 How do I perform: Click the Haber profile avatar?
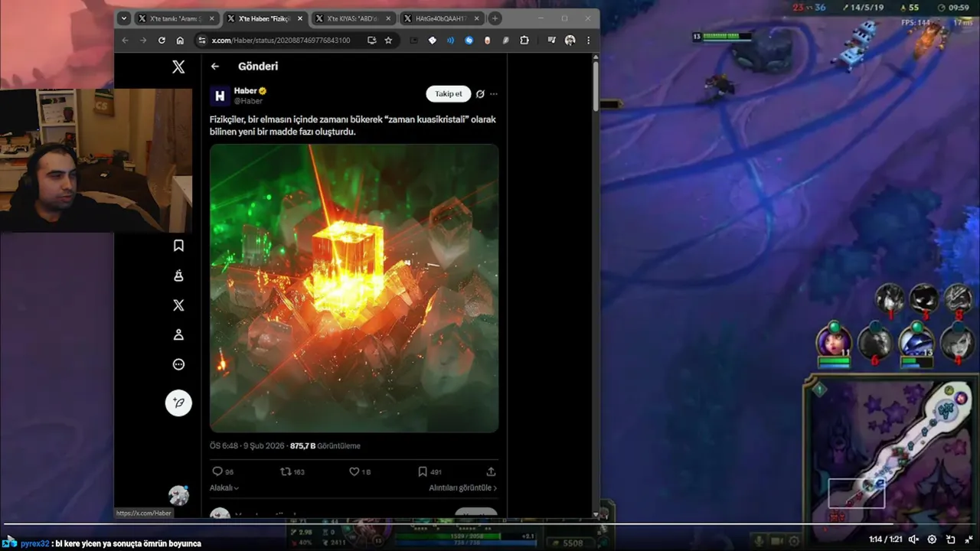(x=220, y=96)
